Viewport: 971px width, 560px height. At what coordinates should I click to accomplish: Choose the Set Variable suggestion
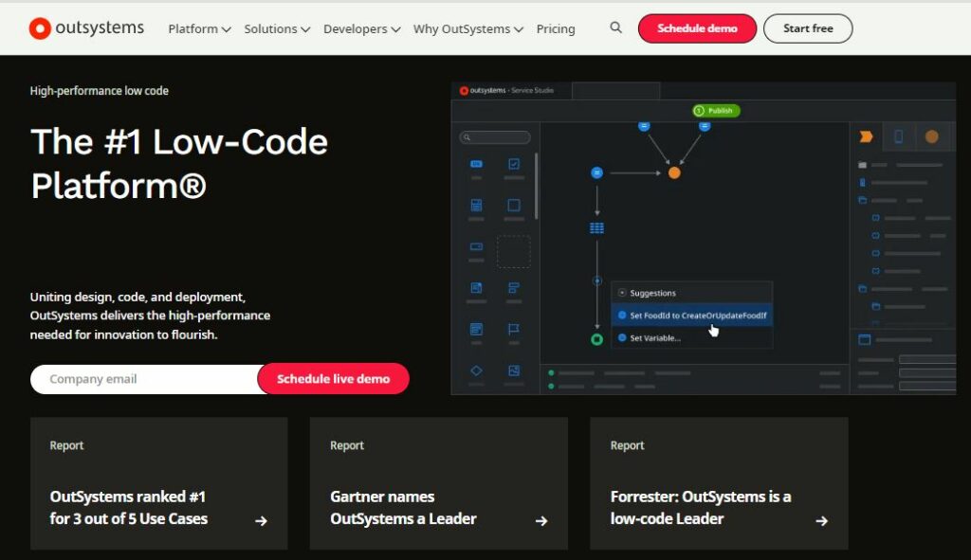pos(691,338)
